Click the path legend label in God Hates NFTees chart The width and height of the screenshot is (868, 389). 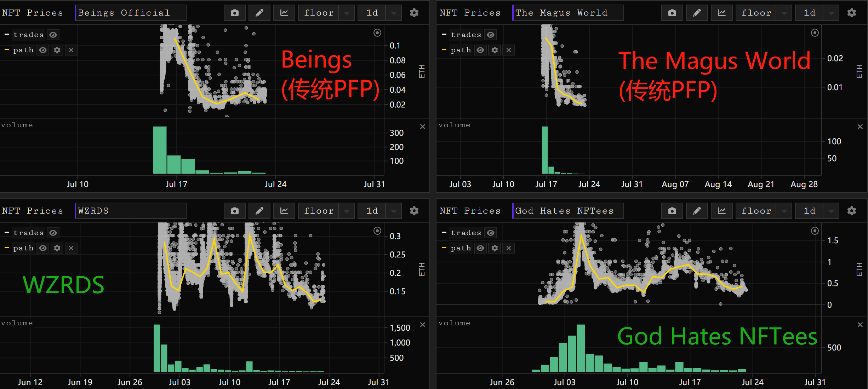coord(461,248)
